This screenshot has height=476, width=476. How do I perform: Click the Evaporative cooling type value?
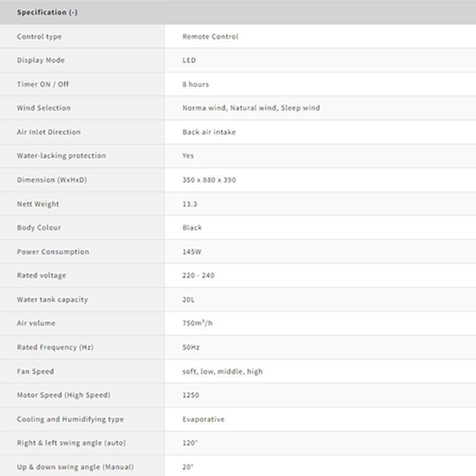click(x=203, y=419)
